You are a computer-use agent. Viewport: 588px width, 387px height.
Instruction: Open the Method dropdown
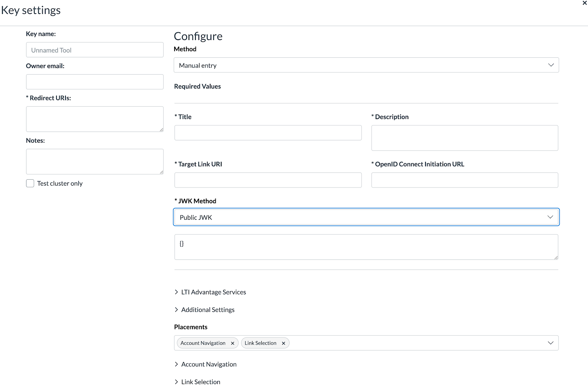click(366, 65)
